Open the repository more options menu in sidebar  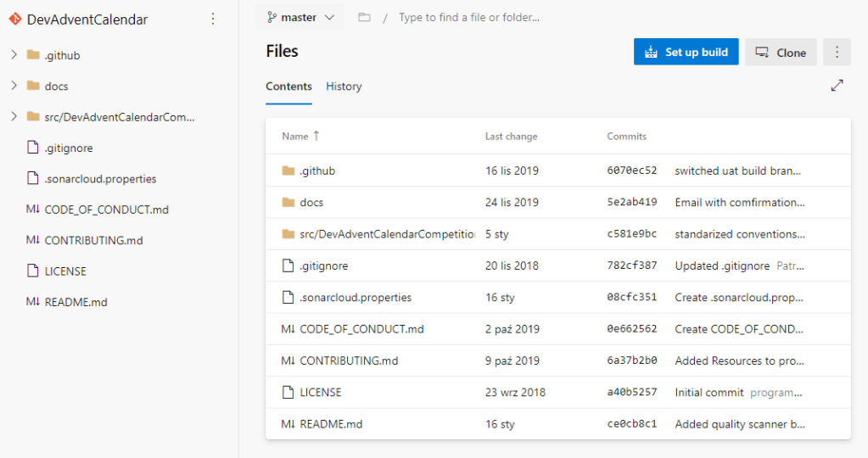tap(213, 19)
